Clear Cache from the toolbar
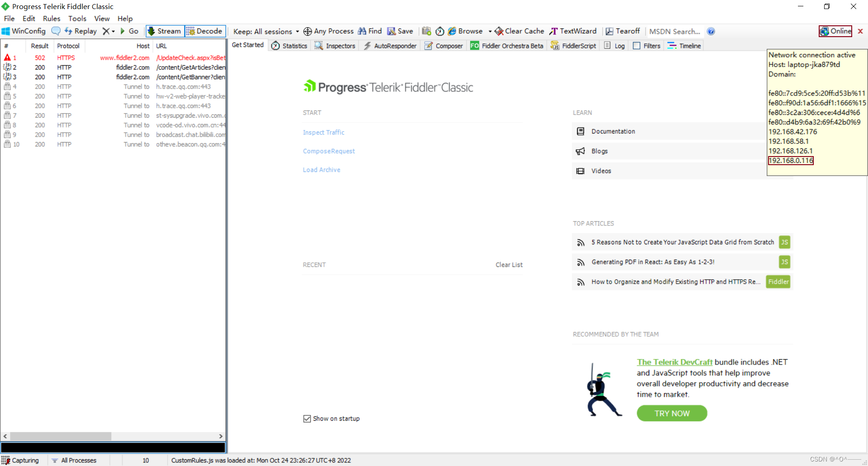Image resolution: width=868 pixels, height=466 pixels. point(519,31)
